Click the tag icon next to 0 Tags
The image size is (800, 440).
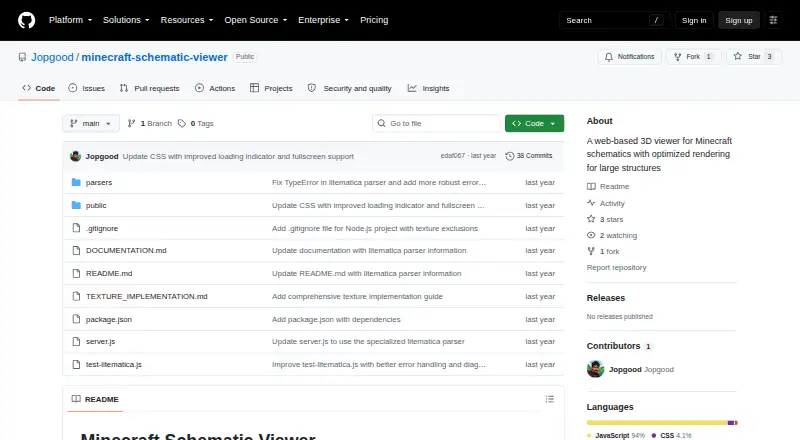coord(182,124)
